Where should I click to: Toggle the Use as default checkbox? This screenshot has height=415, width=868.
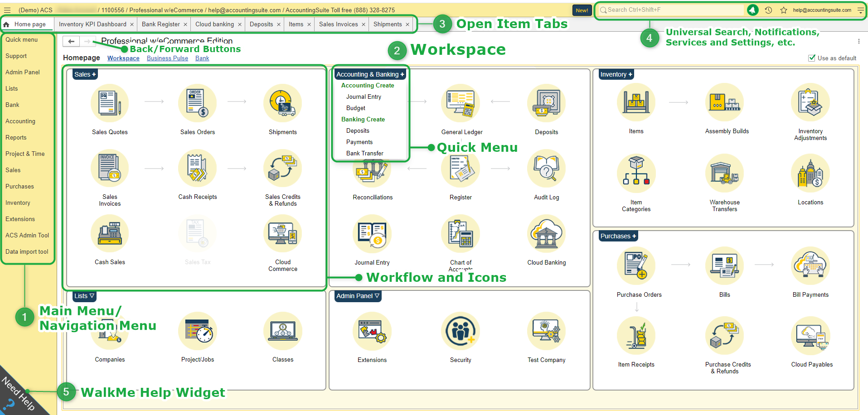[x=812, y=58]
